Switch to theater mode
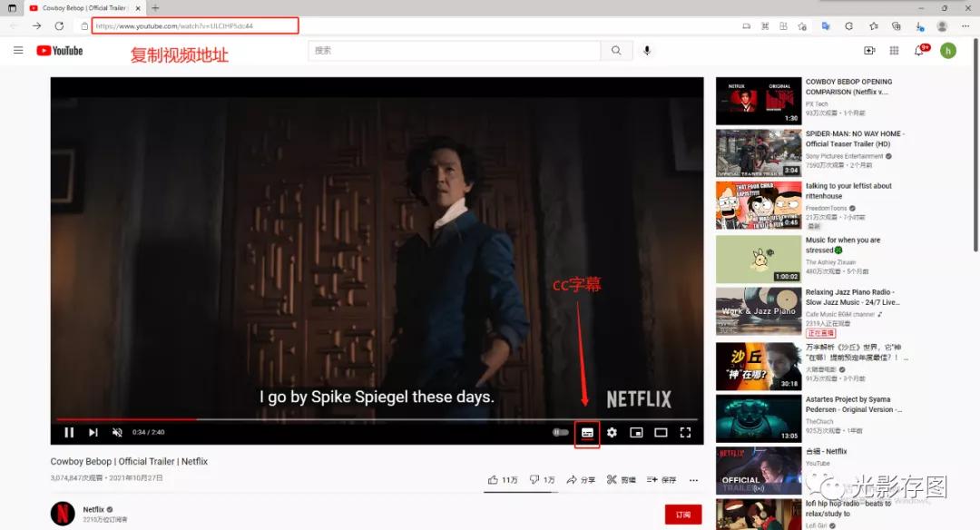This screenshot has width=980, height=530. click(x=661, y=433)
